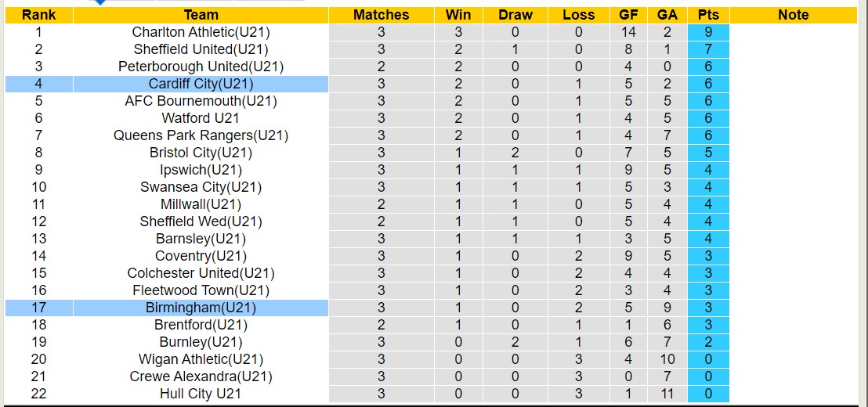Click the Watford U21 team name
868x407 pixels.
coord(201,118)
